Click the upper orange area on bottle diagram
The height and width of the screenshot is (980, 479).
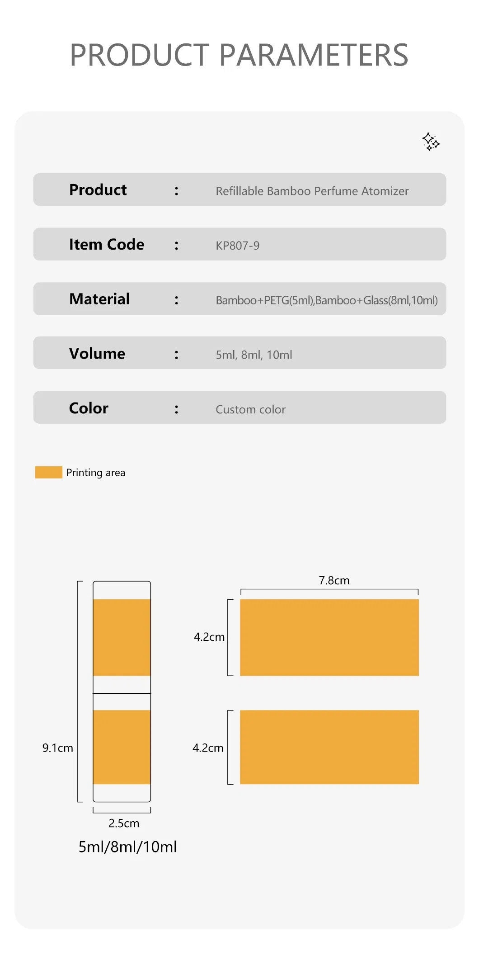click(122, 637)
